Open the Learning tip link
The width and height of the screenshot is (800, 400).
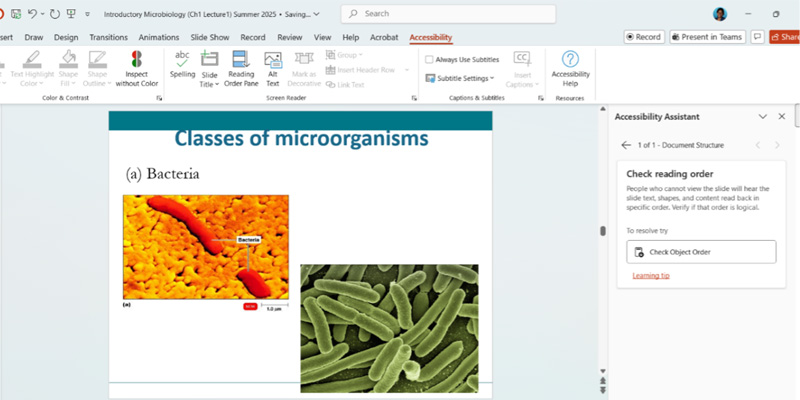point(651,275)
